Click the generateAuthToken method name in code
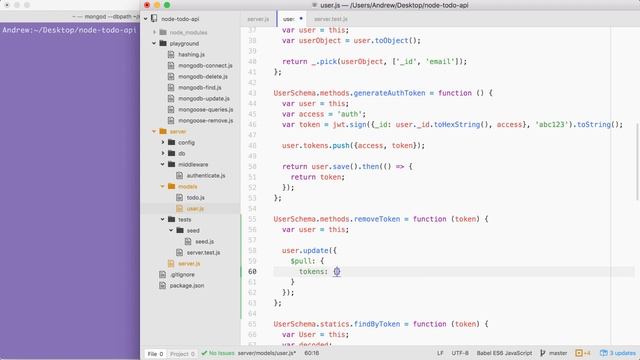The image size is (640, 360). click(x=389, y=93)
